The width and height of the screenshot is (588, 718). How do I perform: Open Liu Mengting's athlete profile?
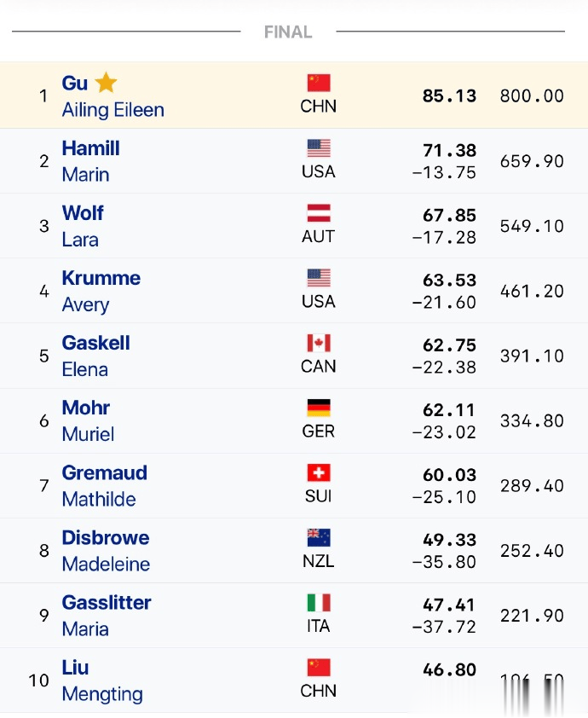(x=102, y=680)
